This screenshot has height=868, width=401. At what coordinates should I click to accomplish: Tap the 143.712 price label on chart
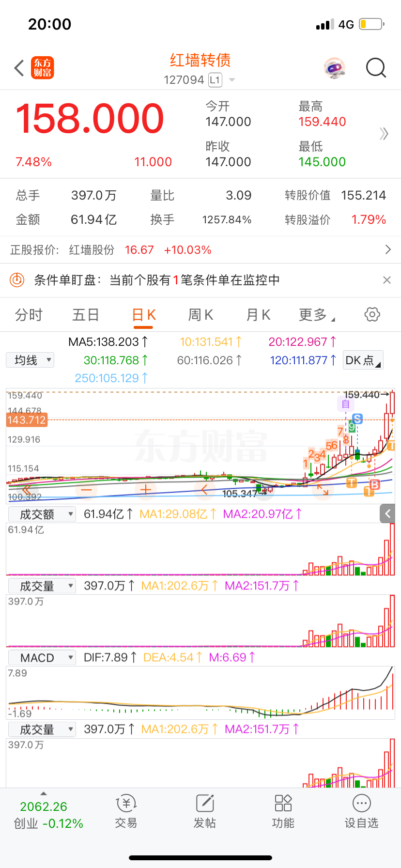point(27,420)
